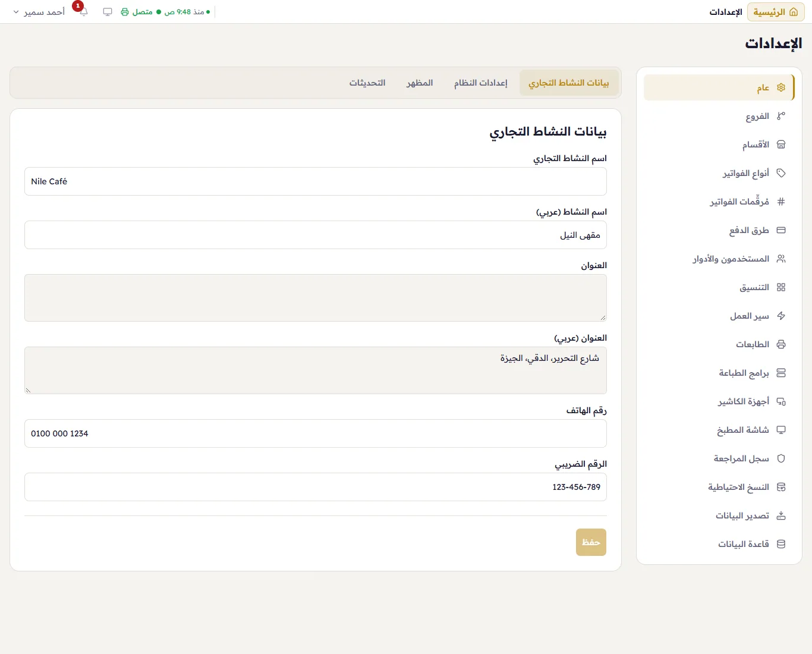Click the حفظ save button

pyautogui.click(x=591, y=542)
